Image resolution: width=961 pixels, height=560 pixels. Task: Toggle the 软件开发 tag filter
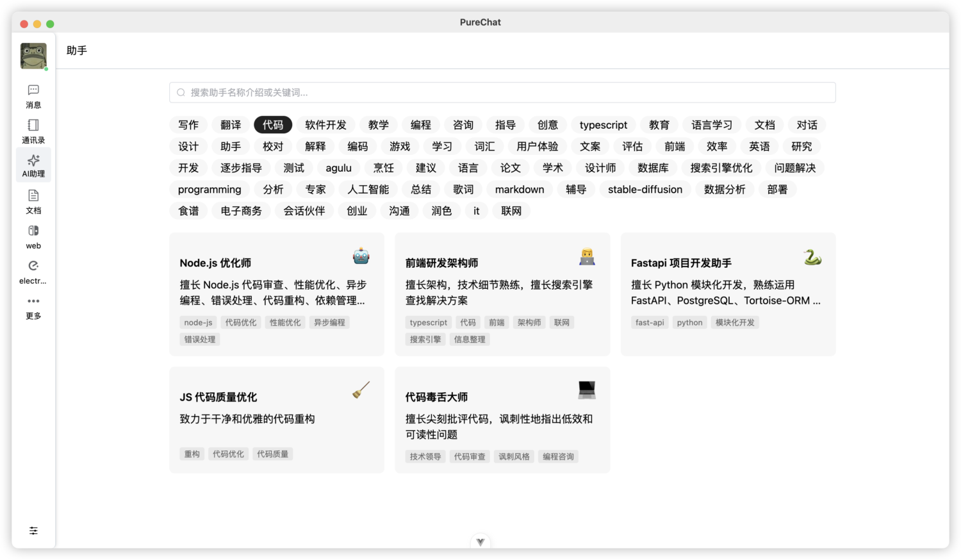point(325,125)
